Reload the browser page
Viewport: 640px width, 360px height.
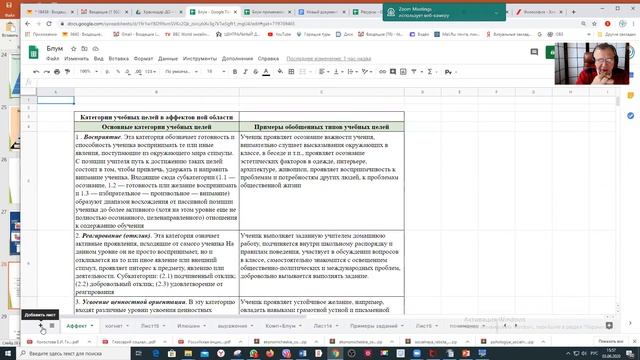[x=49, y=24]
